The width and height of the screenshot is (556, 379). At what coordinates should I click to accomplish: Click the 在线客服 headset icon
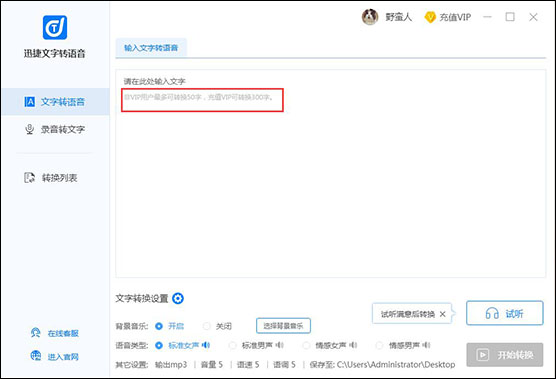(35, 333)
